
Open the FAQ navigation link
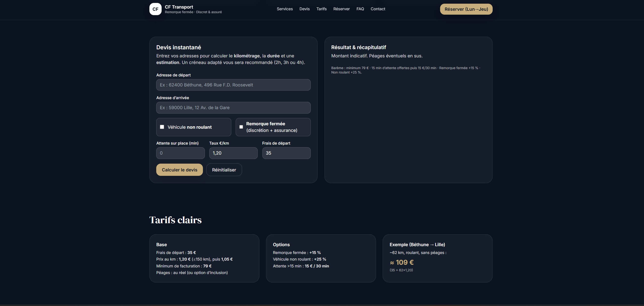pos(360,9)
